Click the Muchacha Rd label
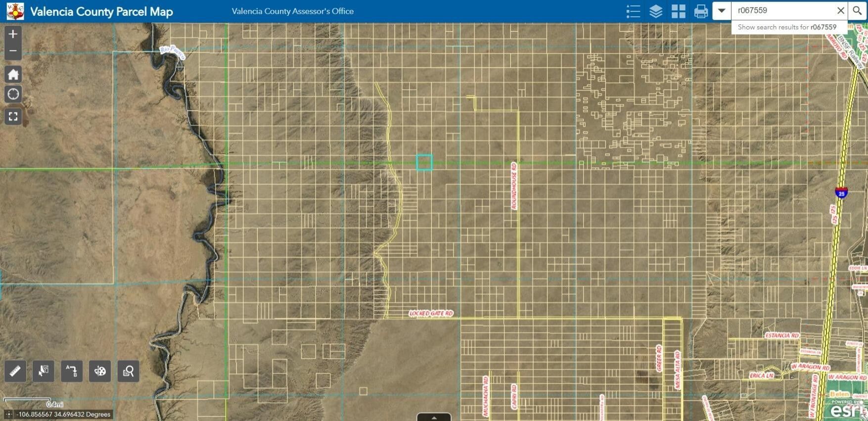Screen dimensions: 868x421 click(x=486, y=396)
